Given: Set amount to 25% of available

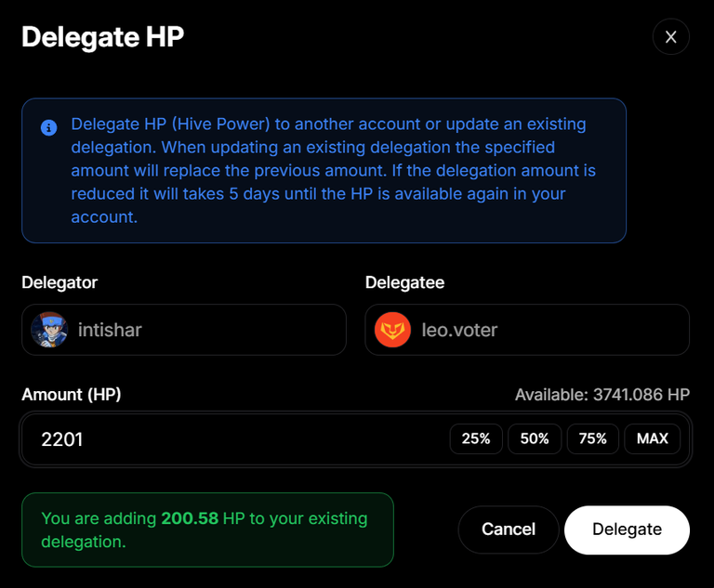Looking at the screenshot, I should coord(476,438).
